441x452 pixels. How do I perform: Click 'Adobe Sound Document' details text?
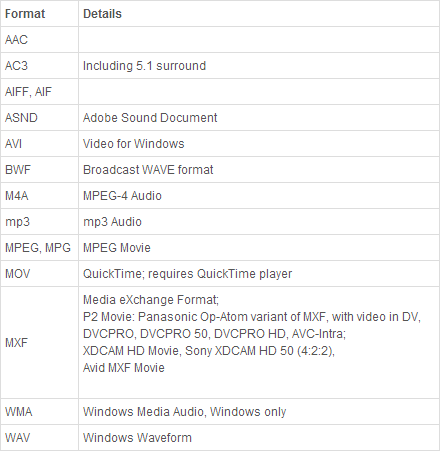150,118
